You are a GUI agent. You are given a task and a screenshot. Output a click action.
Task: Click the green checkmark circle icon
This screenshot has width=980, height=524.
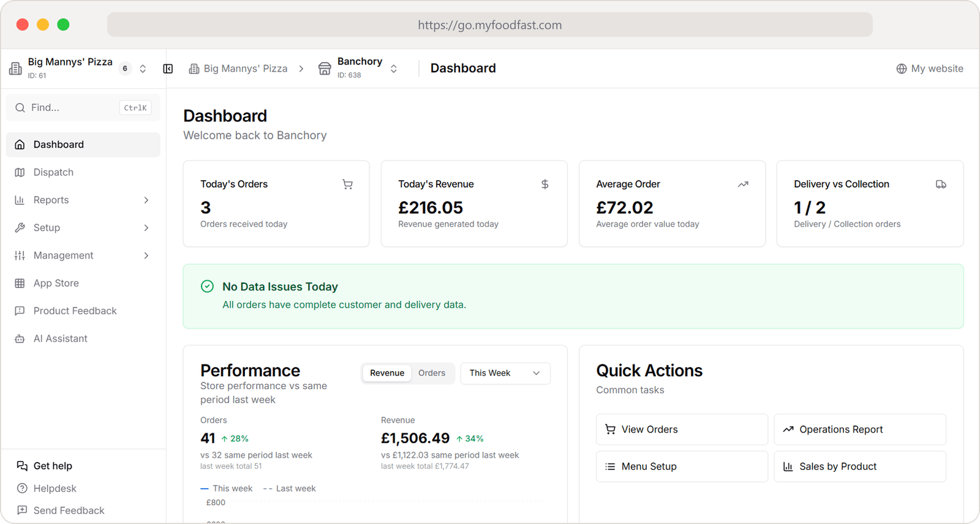click(208, 286)
